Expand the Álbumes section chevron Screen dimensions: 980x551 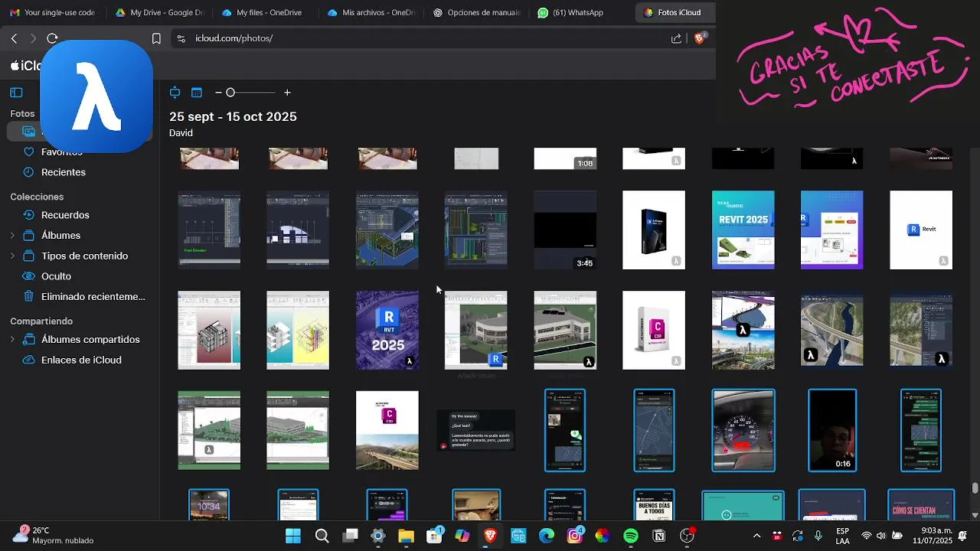pyautogui.click(x=12, y=236)
